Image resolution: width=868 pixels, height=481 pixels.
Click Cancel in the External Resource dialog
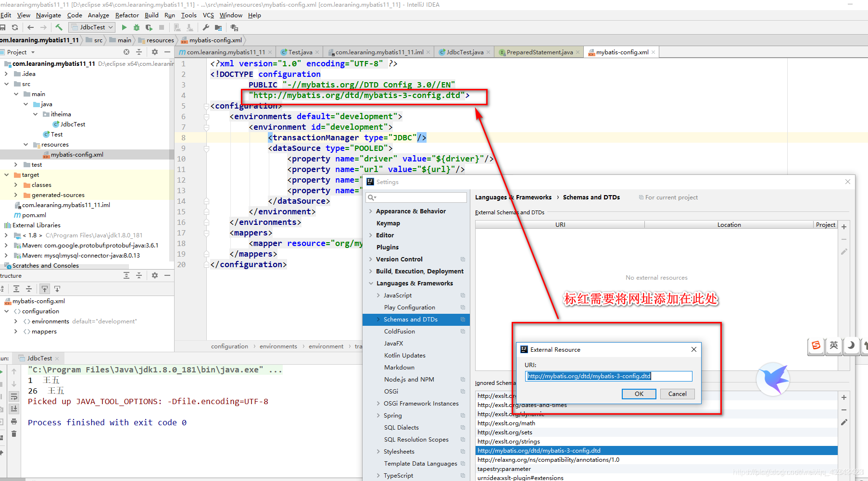pos(677,394)
